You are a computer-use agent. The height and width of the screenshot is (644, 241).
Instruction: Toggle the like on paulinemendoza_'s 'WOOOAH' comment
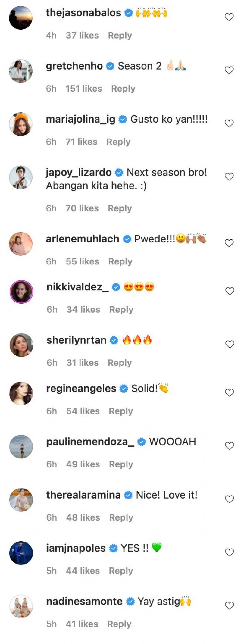(x=230, y=446)
